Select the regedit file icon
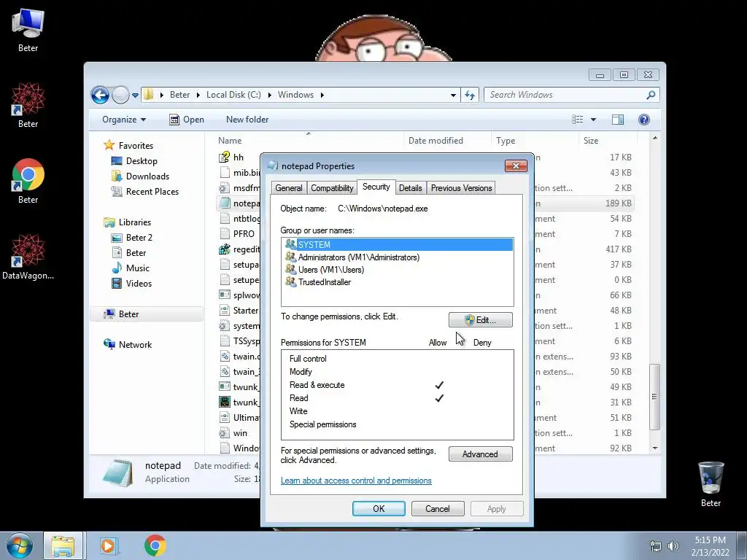This screenshot has width=747, height=560. (225, 249)
